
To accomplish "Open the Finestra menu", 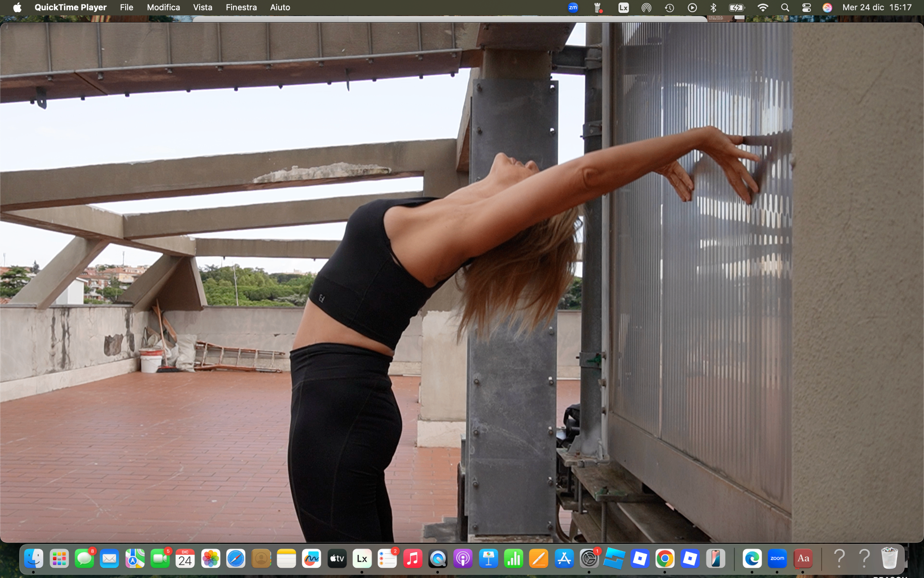I will point(241,7).
